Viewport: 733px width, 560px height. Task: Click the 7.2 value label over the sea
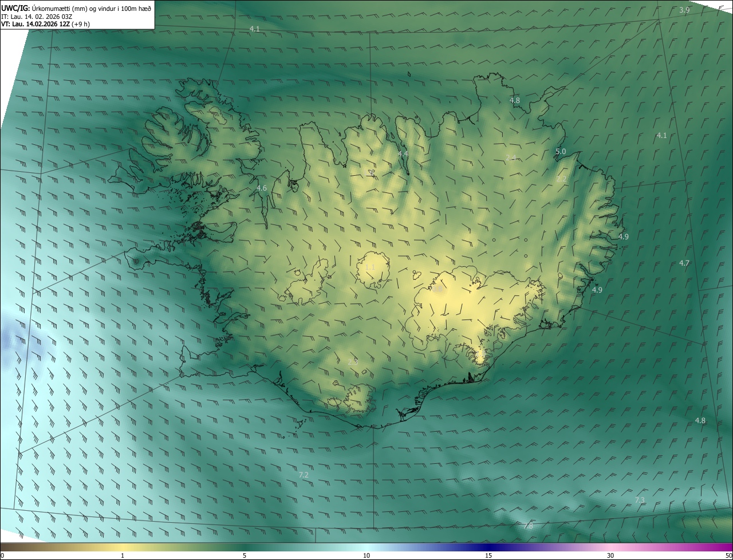point(304,475)
